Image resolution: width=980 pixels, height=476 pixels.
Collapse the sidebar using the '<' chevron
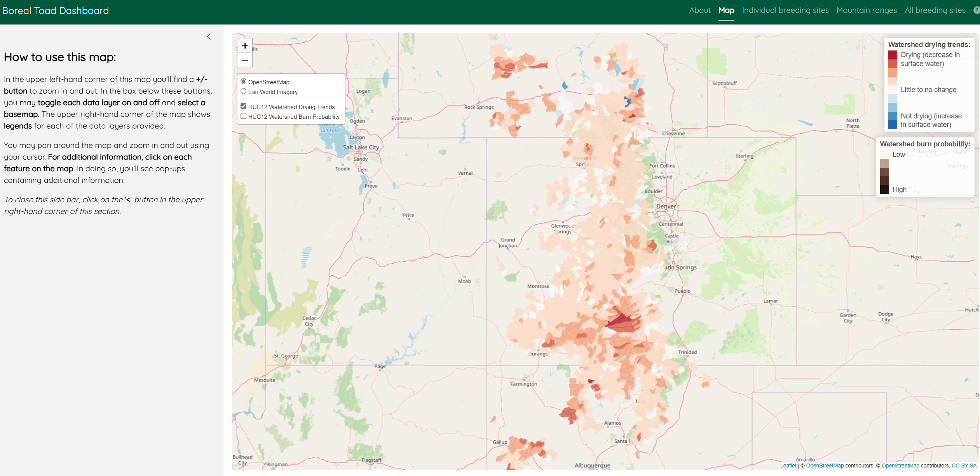pos(209,36)
